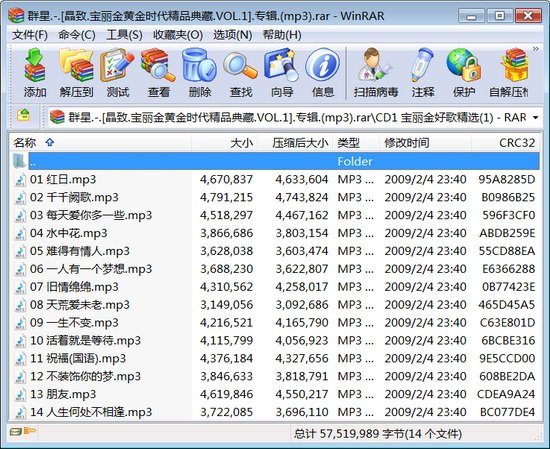
Task: Sort by the 大小 column header
Action: (x=224, y=143)
